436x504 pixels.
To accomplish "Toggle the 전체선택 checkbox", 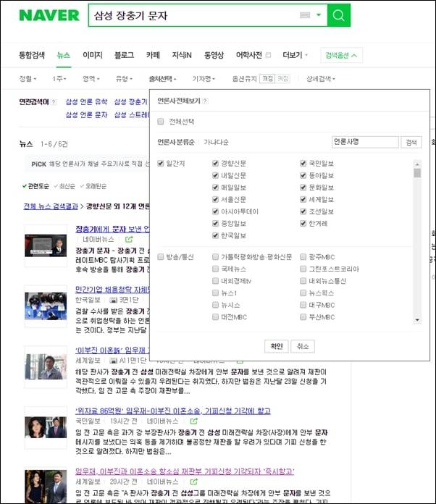I will [x=161, y=122].
